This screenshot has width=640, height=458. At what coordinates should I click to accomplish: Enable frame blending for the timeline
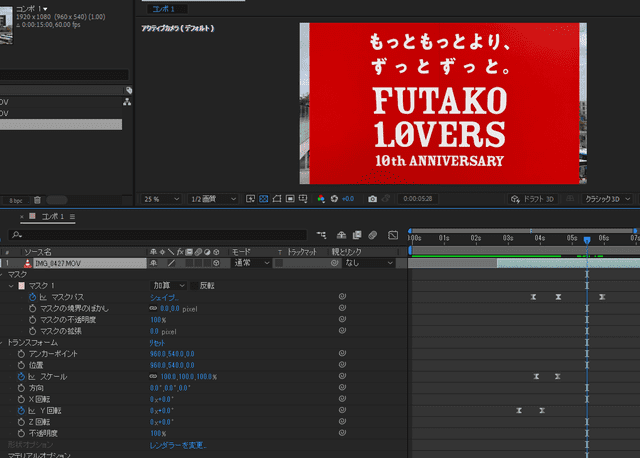[x=357, y=235]
